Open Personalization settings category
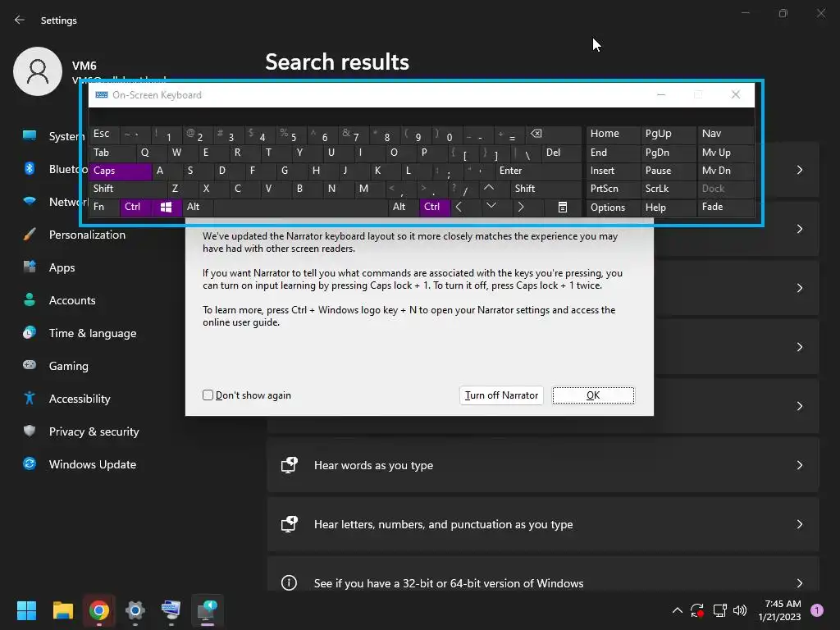Screen dimensions: 840x630 coord(87,235)
